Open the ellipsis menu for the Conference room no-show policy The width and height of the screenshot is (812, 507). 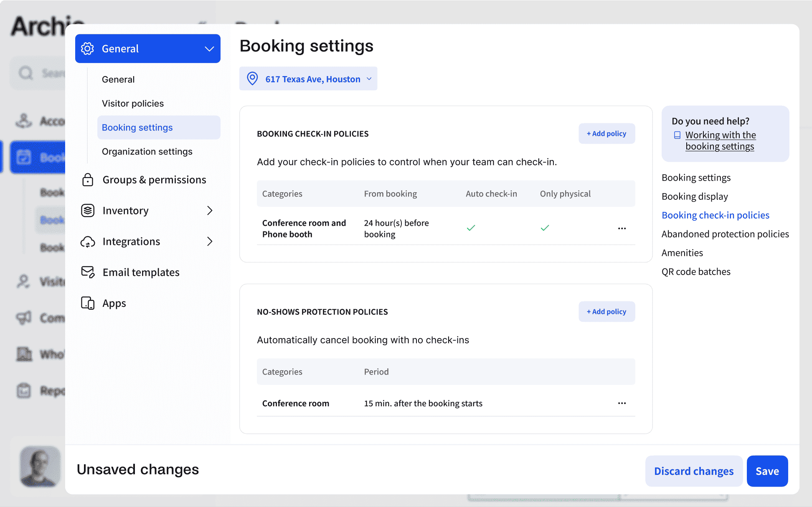pyautogui.click(x=622, y=403)
